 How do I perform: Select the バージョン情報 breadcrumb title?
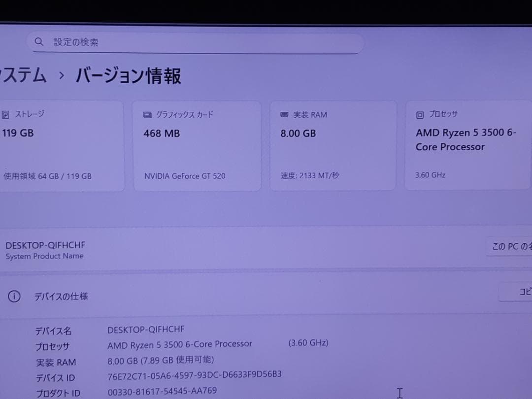point(129,76)
